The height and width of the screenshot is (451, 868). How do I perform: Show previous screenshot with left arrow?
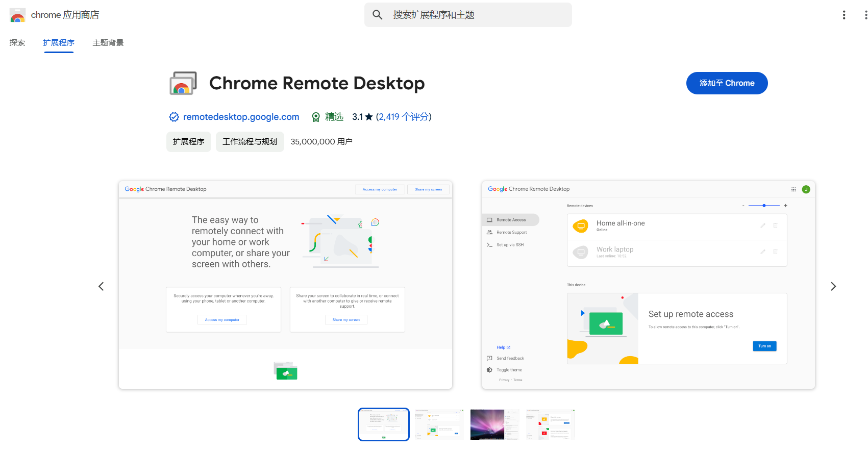[x=101, y=286]
